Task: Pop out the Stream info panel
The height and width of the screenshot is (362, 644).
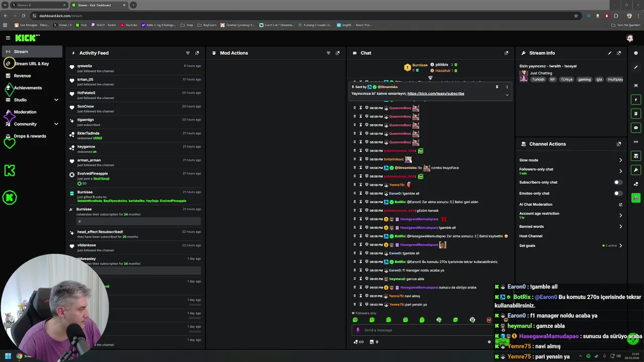Action: [x=619, y=53]
